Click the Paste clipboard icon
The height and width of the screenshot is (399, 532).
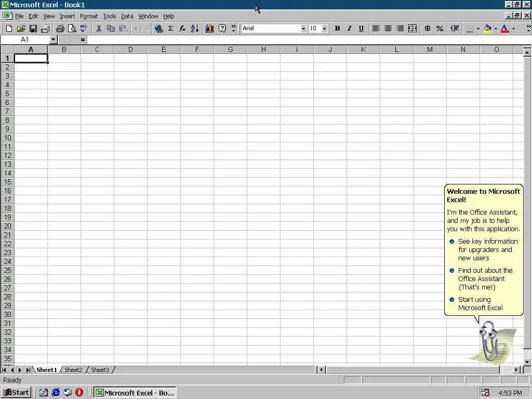pos(123,29)
